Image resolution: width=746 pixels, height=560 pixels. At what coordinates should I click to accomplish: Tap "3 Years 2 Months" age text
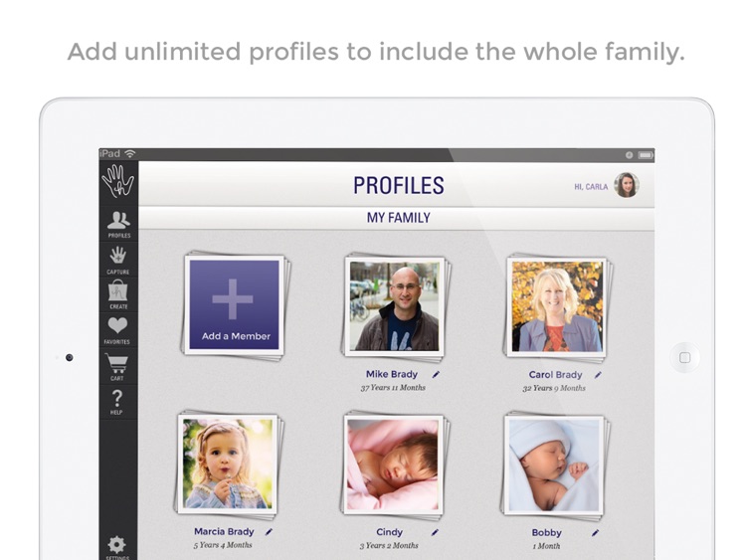[x=389, y=546]
